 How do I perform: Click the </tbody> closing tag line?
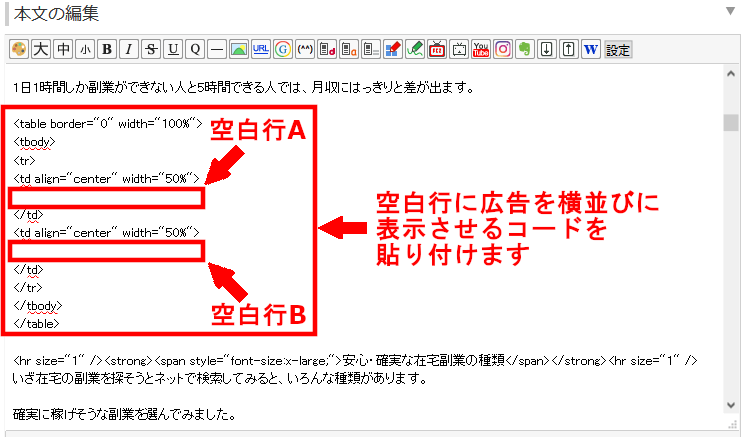coord(38,306)
